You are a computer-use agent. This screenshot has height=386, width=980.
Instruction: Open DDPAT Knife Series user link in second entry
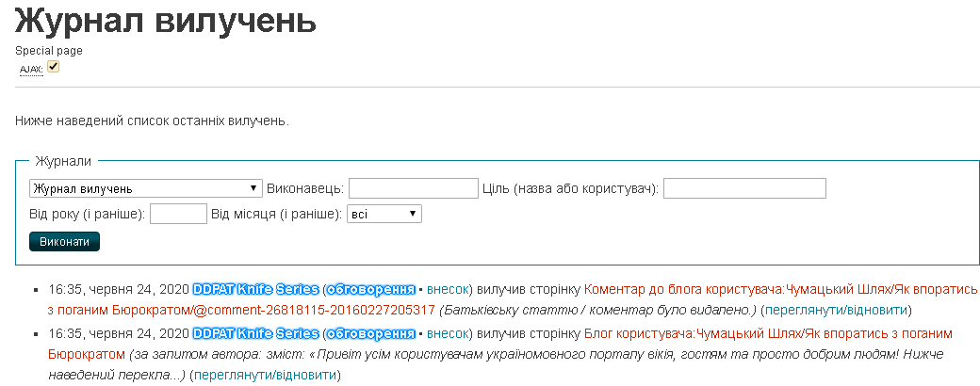pyautogui.click(x=255, y=333)
